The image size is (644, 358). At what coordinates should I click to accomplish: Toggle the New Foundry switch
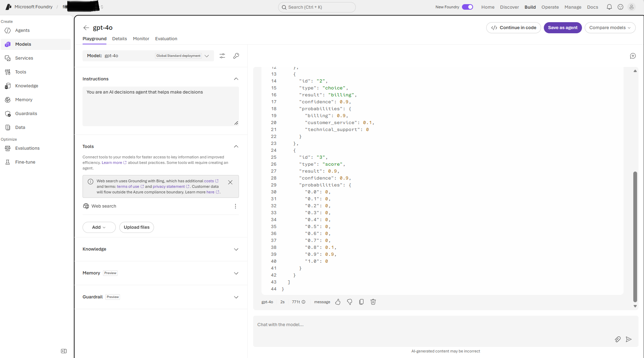(x=467, y=7)
